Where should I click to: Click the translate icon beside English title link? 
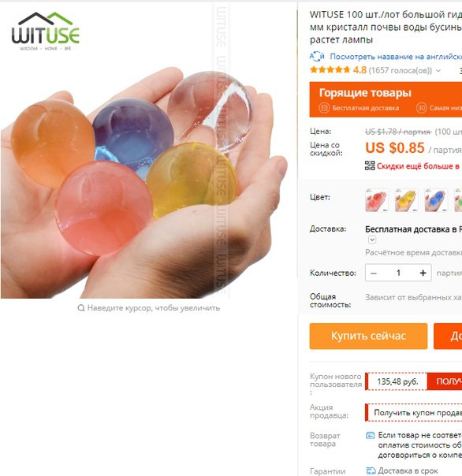tap(317, 57)
